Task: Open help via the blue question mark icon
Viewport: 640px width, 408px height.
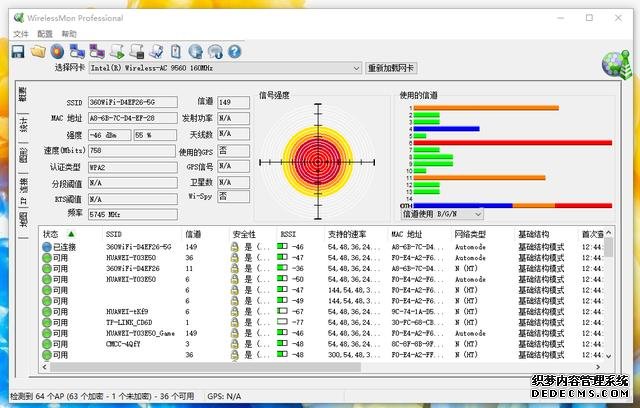Action: [x=235, y=52]
